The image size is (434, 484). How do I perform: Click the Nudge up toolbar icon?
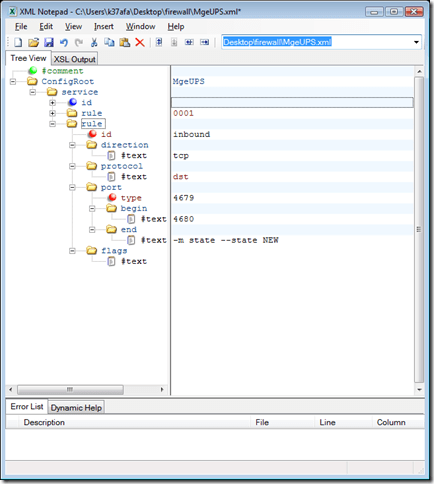point(159,42)
